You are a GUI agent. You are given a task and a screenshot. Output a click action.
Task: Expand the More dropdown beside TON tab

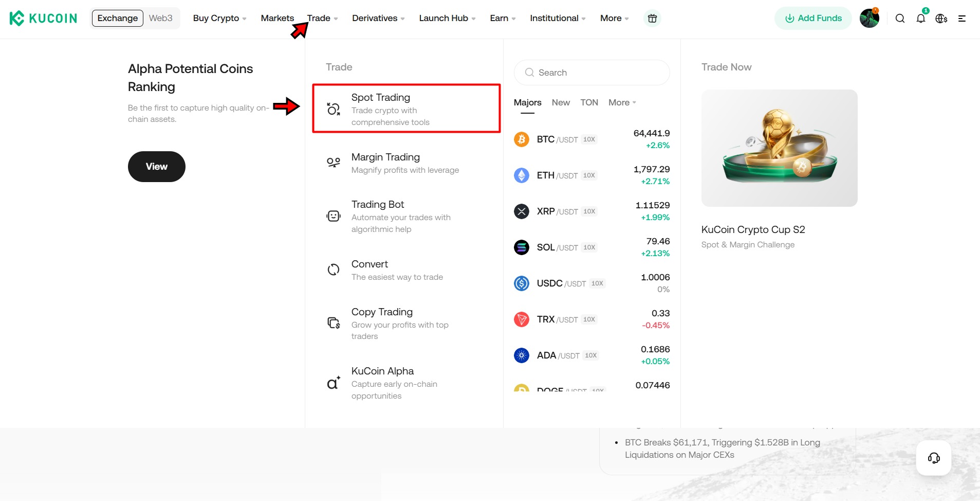[x=622, y=102]
